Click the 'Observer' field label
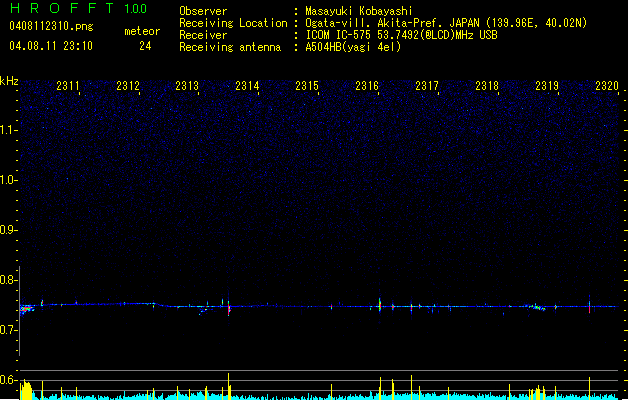629x400 pixels. (203, 11)
